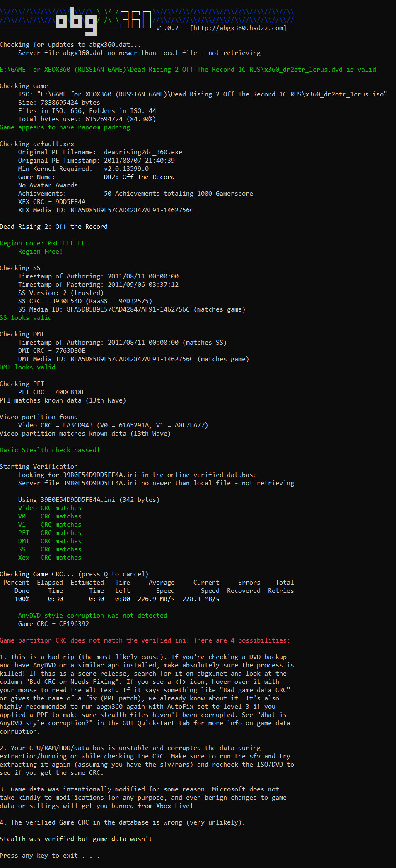Click the 'SS CRC = 39B0E54D' line
Screen dimensions: 396x868
(x=85, y=301)
